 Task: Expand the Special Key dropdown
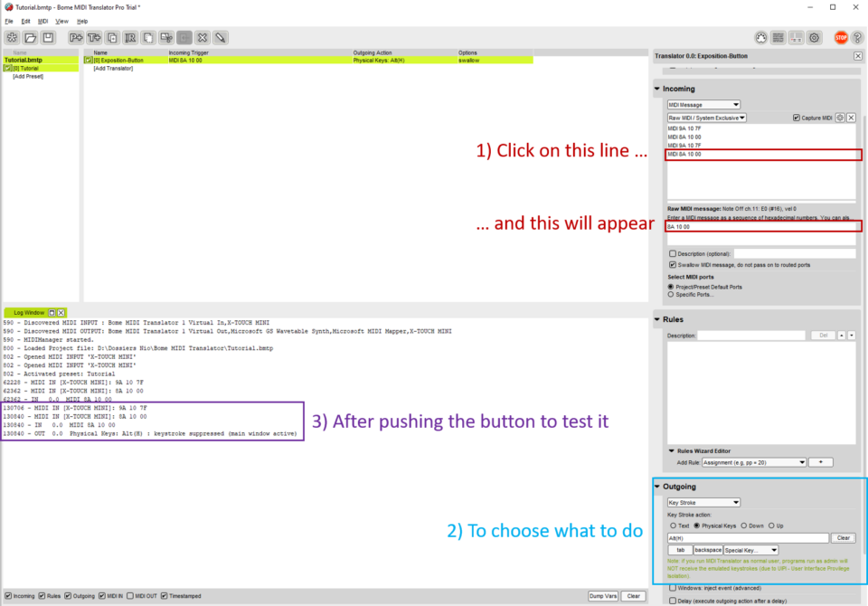point(750,550)
